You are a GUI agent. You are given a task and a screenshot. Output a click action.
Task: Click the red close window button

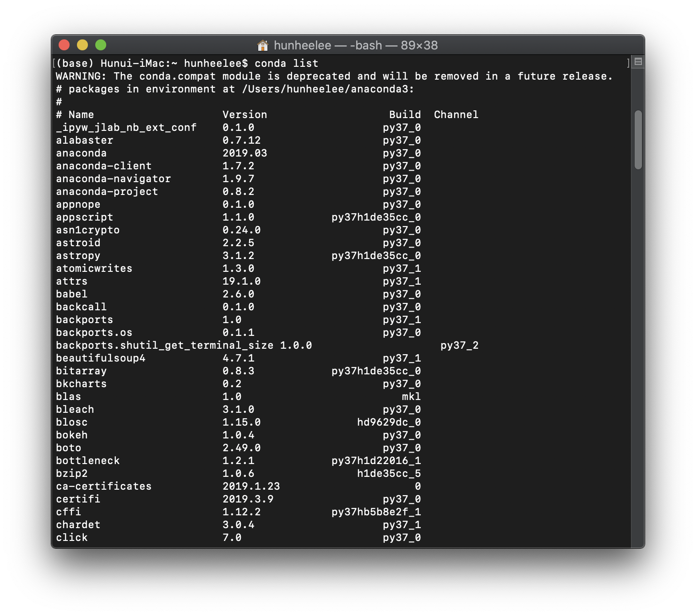coord(64,45)
